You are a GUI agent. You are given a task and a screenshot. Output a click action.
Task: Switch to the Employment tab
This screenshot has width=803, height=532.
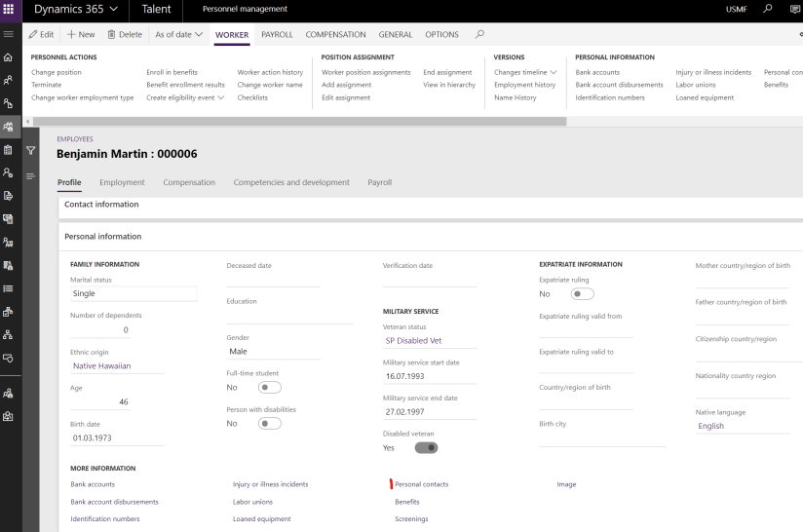tap(122, 182)
